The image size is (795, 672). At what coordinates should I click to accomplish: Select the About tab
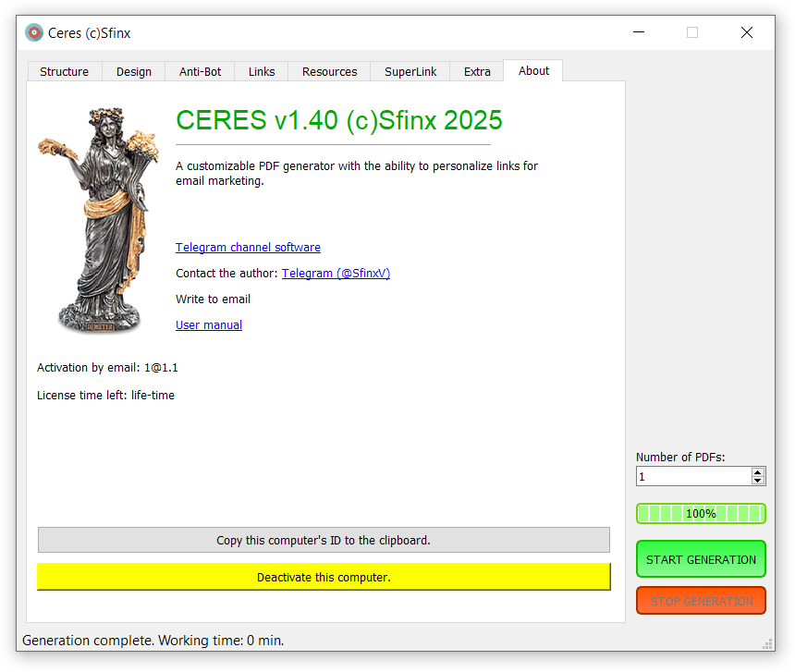click(x=533, y=71)
